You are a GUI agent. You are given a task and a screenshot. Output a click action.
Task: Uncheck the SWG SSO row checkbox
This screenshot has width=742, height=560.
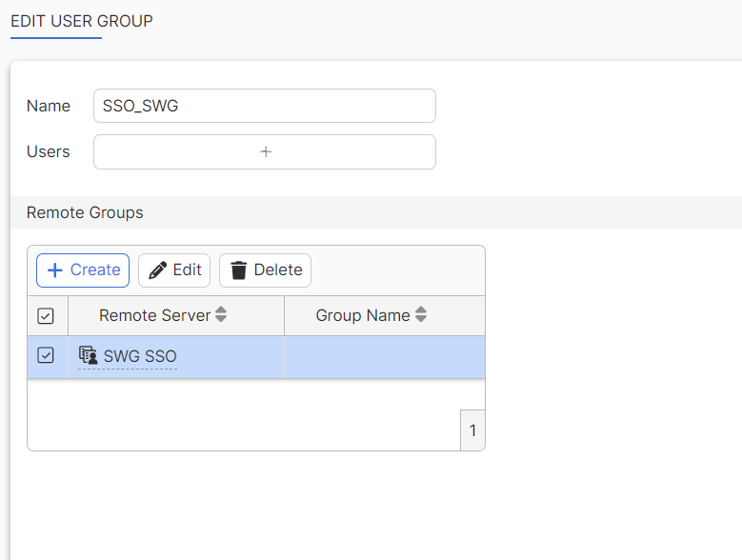[46, 355]
